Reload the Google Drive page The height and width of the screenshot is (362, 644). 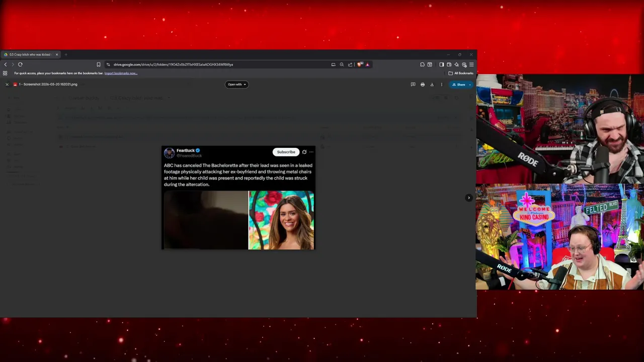click(x=20, y=64)
